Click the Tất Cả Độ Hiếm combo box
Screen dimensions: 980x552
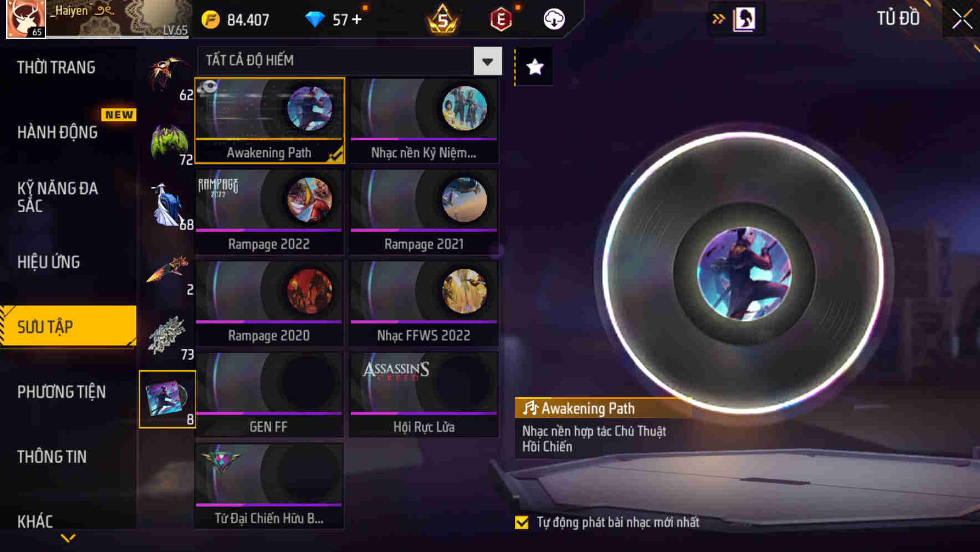click(x=350, y=61)
